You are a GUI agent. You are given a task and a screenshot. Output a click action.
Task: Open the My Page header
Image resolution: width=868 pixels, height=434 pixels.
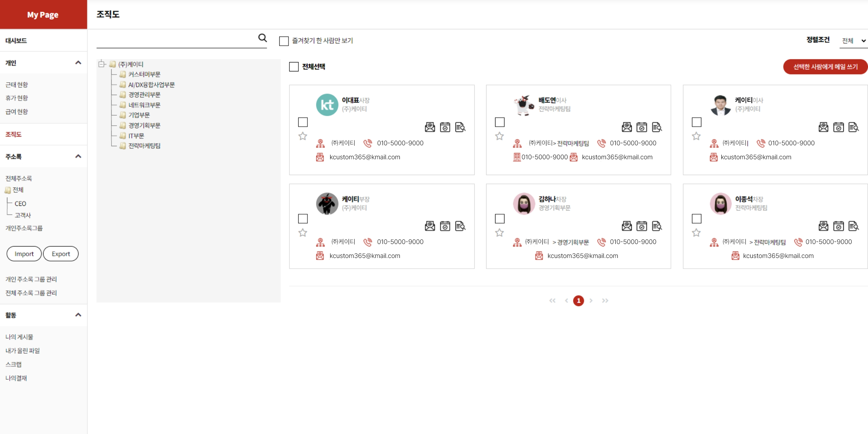pyautogui.click(x=43, y=15)
